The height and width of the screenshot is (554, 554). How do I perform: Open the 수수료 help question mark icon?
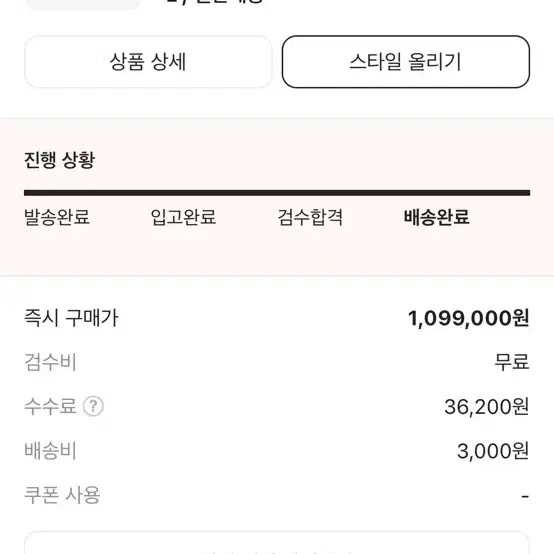pyautogui.click(x=93, y=406)
